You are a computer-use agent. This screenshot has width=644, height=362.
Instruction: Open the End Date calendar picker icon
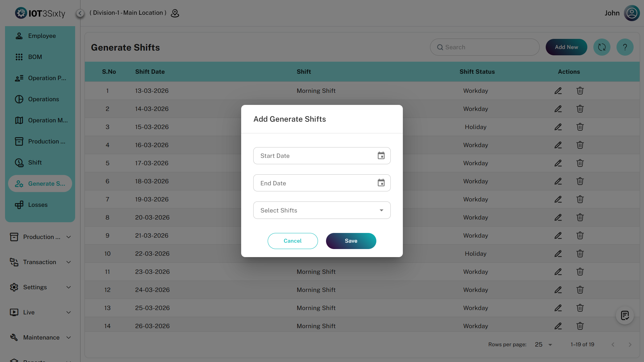click(x=381, y=183)
